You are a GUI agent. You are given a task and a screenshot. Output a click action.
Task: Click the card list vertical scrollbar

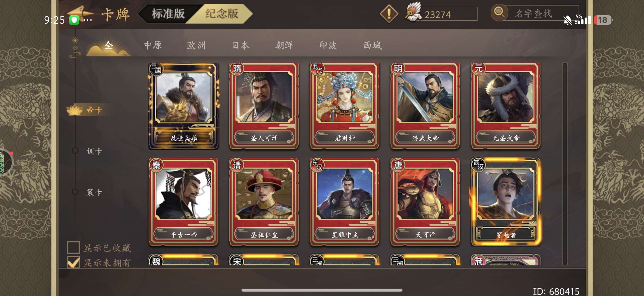(564, 164)
